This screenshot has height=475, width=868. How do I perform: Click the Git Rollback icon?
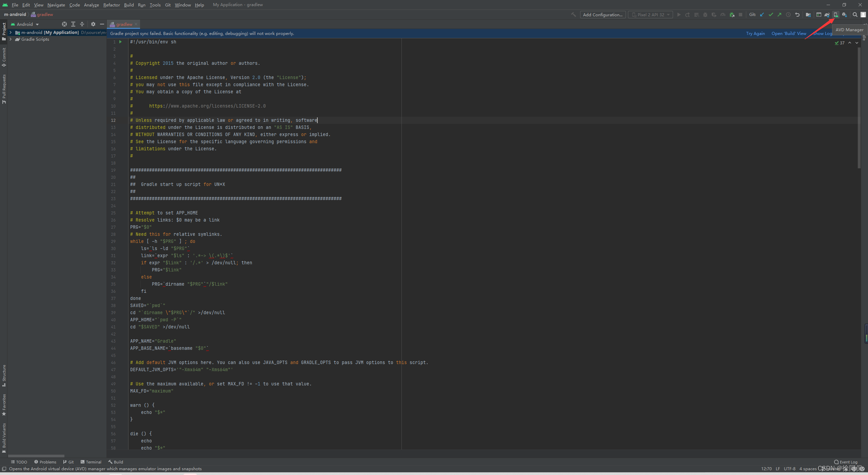click(x=797, y=15)
